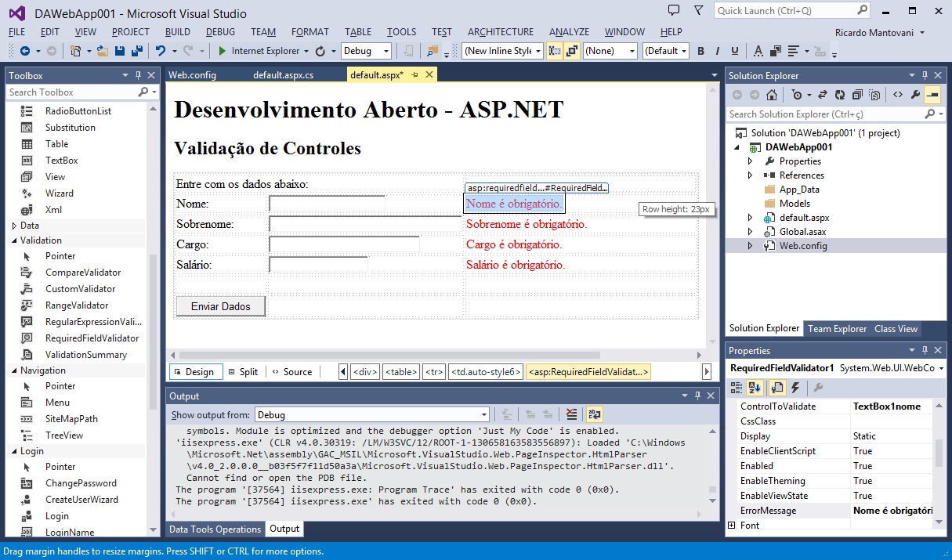952x560 pixels.
Task: Click the Save All toolbar icon
Action: (136, 51)
